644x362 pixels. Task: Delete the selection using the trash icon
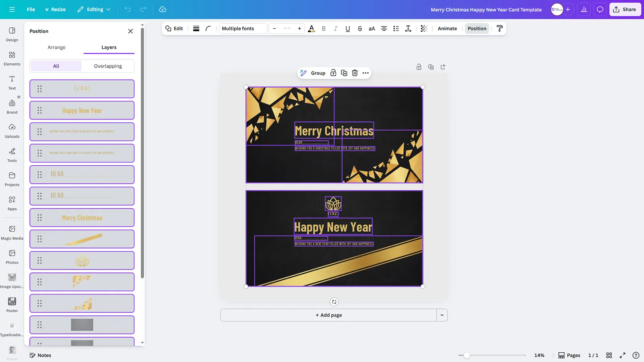(x=355, y=73)
